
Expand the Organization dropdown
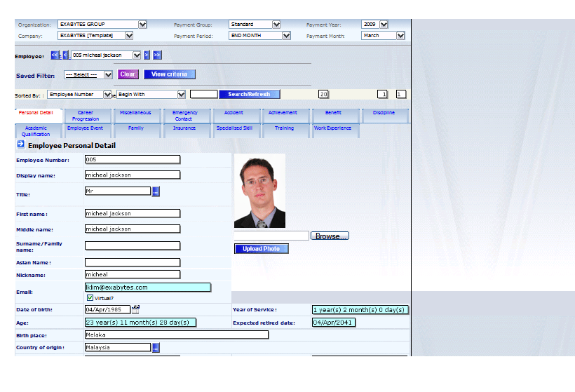click(x=142, y=25)
